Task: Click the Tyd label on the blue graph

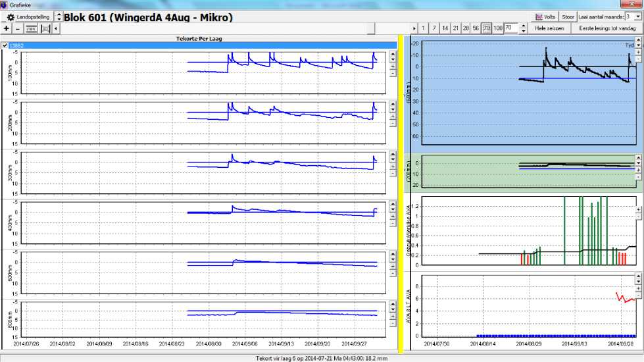Action: (x=630, y=45)
